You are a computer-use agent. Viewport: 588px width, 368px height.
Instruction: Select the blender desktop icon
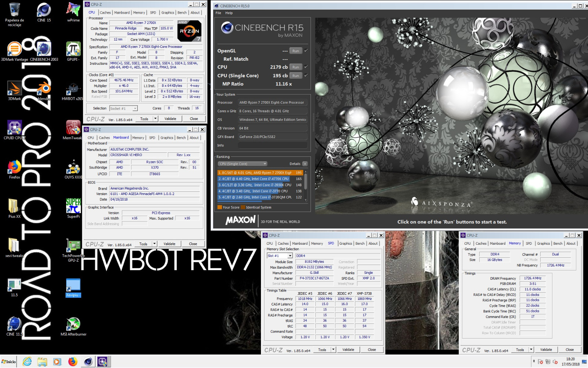44,91
